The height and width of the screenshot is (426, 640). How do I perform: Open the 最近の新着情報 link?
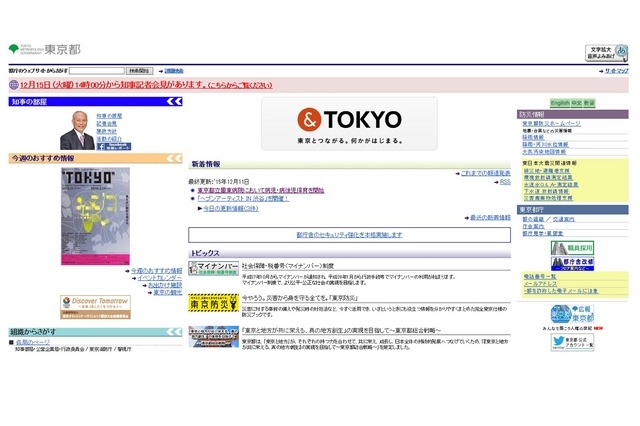490,217
